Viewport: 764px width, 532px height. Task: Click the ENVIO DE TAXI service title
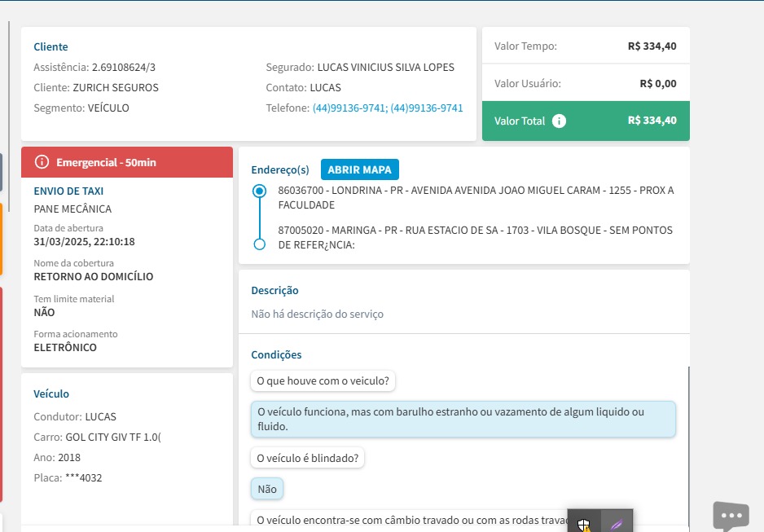click(68, 191)
